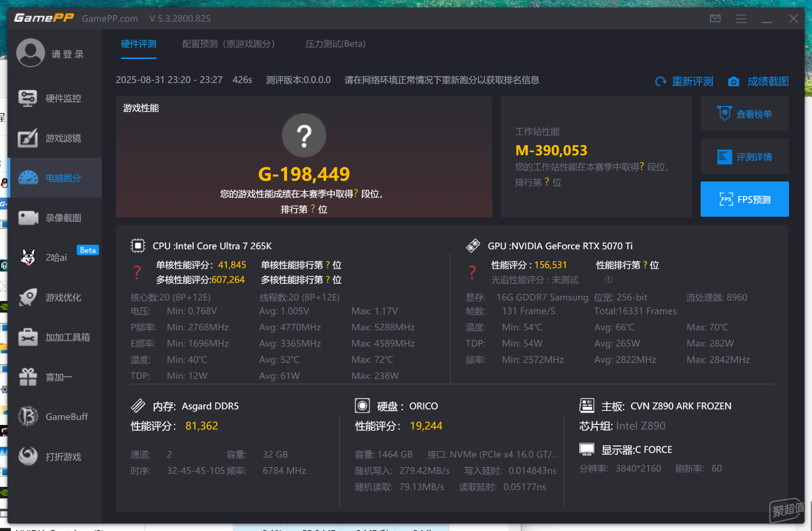
Task: Launch 2哈ai from the sidebar
Action: point(54,258)
